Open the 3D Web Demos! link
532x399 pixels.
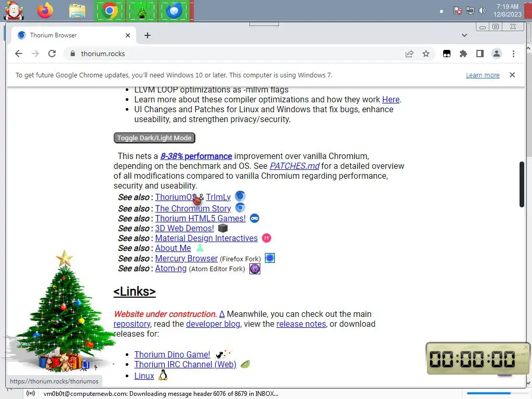click(x=184, y=229)
